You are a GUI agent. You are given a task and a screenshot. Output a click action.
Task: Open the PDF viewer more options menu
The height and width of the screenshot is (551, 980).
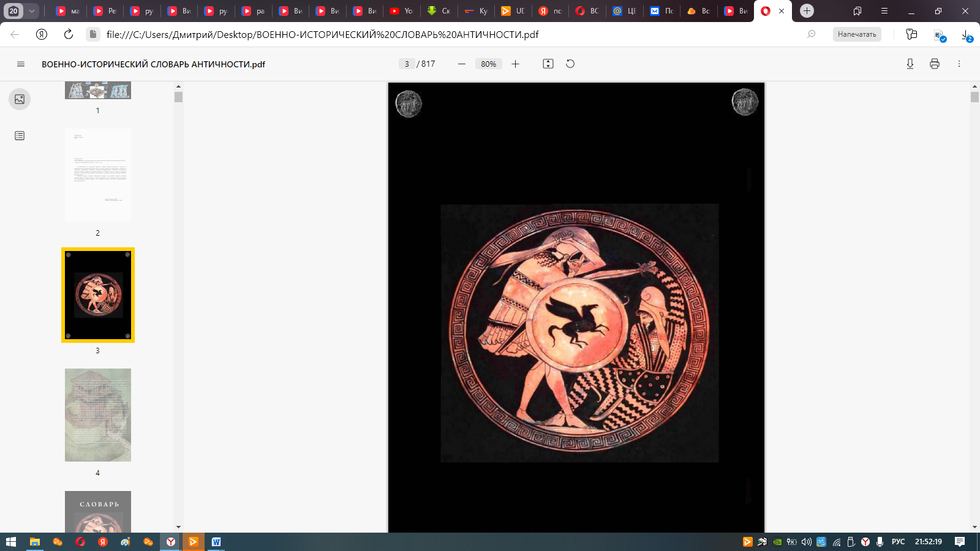tap(959, 64)
